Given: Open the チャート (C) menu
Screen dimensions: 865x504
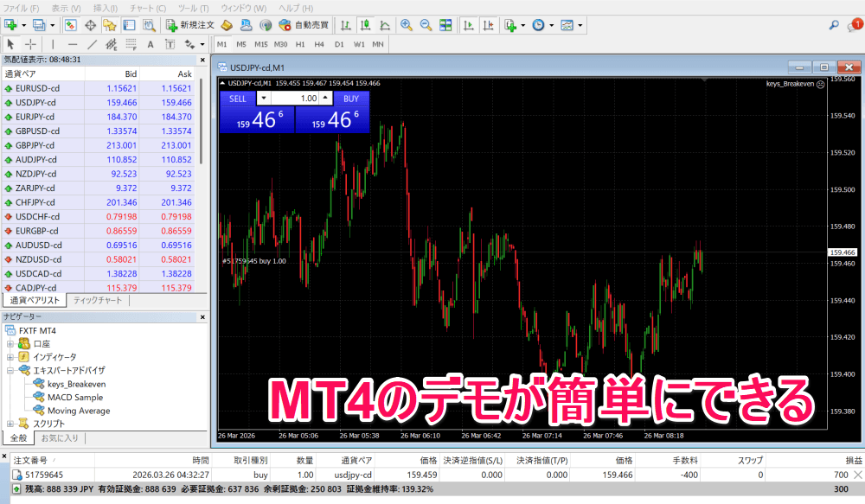Looking at the screenshot, I should click(148, 9).
